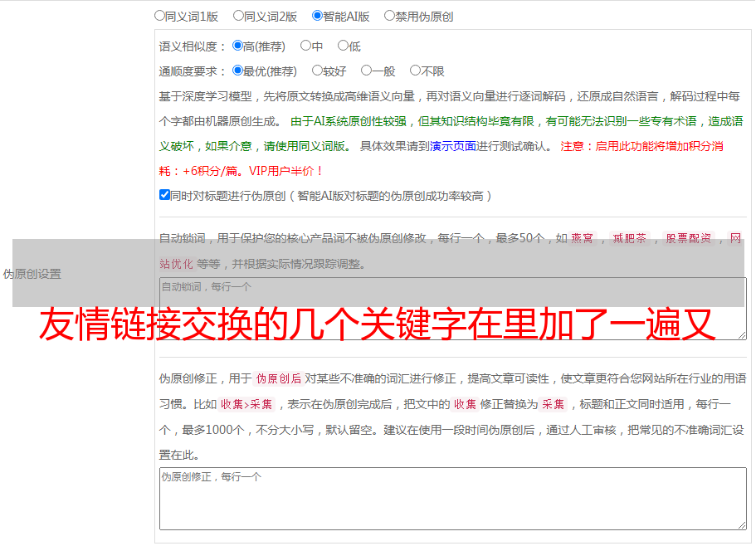
Task: Click the 语义相似度 label
Action: pos(193,46)
